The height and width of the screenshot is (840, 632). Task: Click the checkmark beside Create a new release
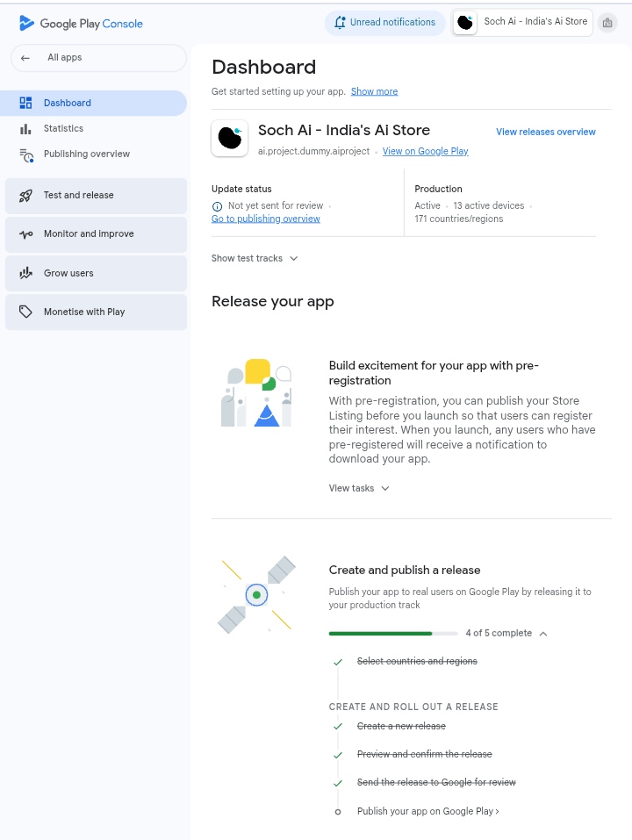tap(338, 727)
